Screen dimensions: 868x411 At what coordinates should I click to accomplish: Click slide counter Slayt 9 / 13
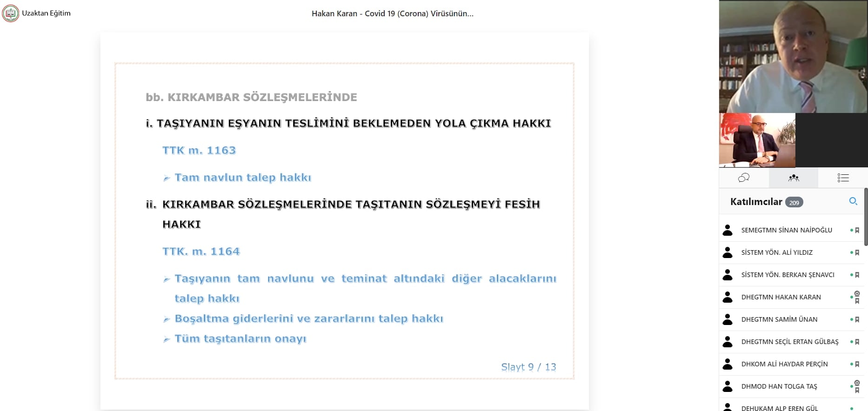[528, 367]
